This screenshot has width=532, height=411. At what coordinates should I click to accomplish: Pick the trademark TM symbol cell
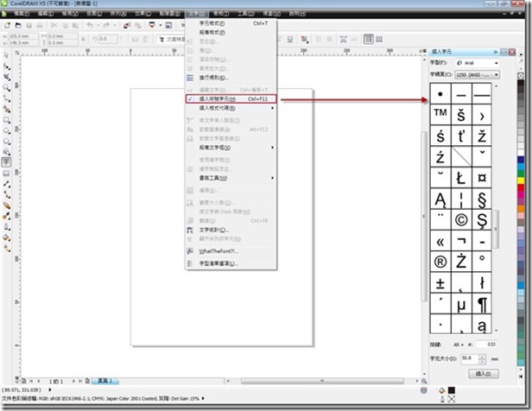coord(440,114)
